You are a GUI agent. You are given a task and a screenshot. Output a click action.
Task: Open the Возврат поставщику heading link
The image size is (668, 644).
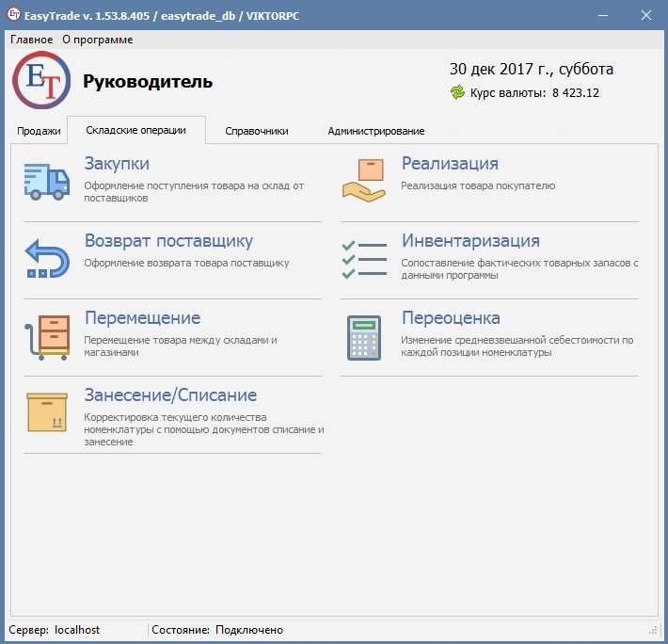(168, 241)
